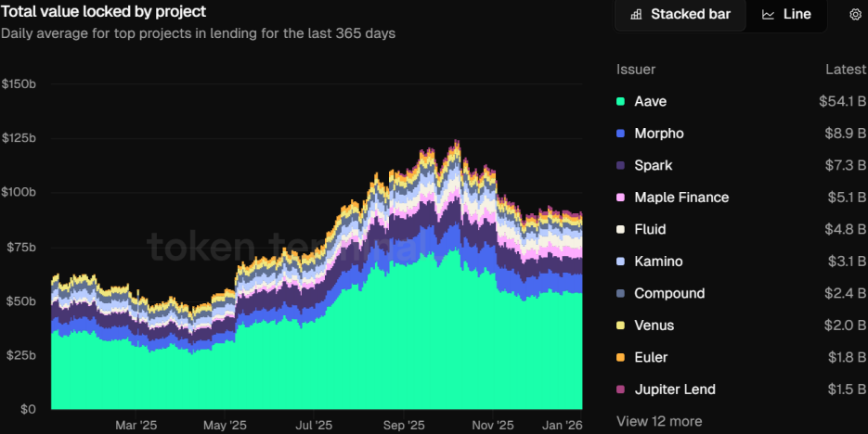The image size is (868, 434).
Task: Click the line chart icon
Action: [768, 15]
